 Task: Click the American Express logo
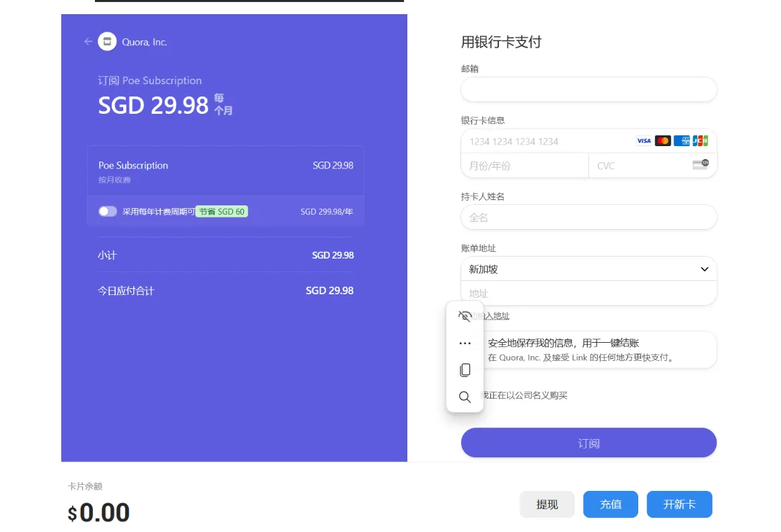click(681, 141)
